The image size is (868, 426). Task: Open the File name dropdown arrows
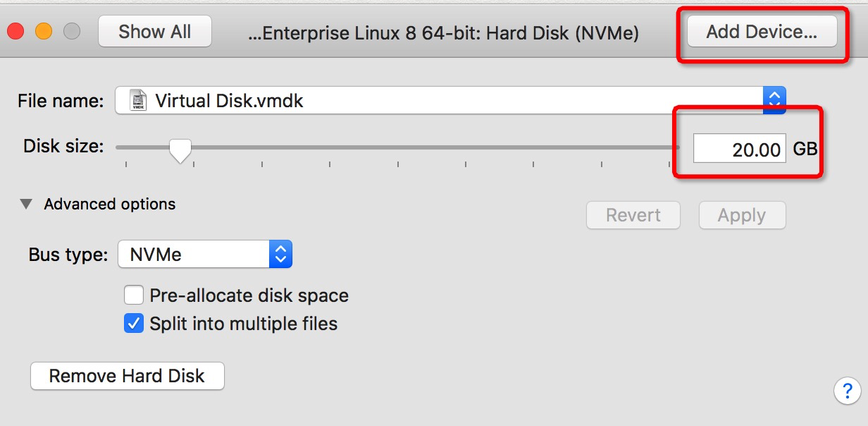[x=774, y=100]
